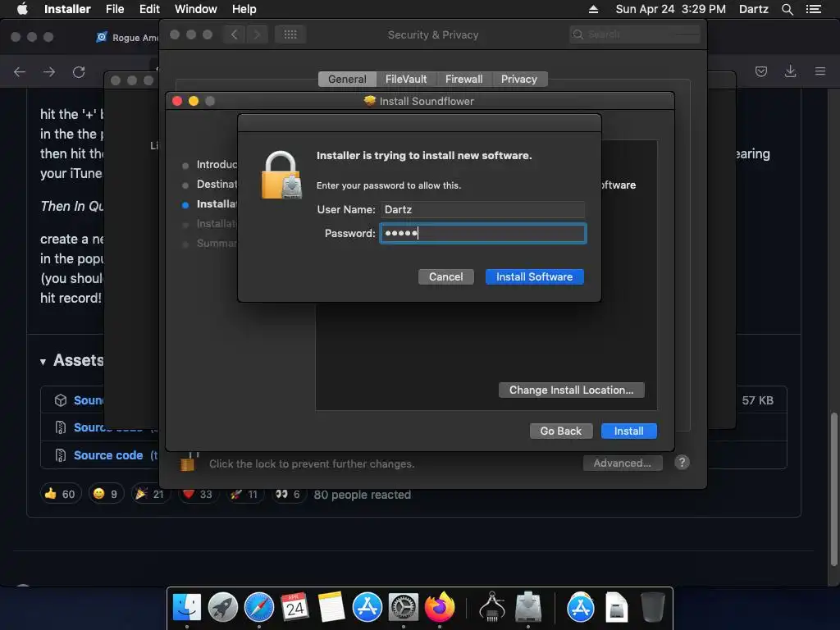Open Dartz user menu in menu bar
This screenshot has height=630, width=840.
point(754,9)
